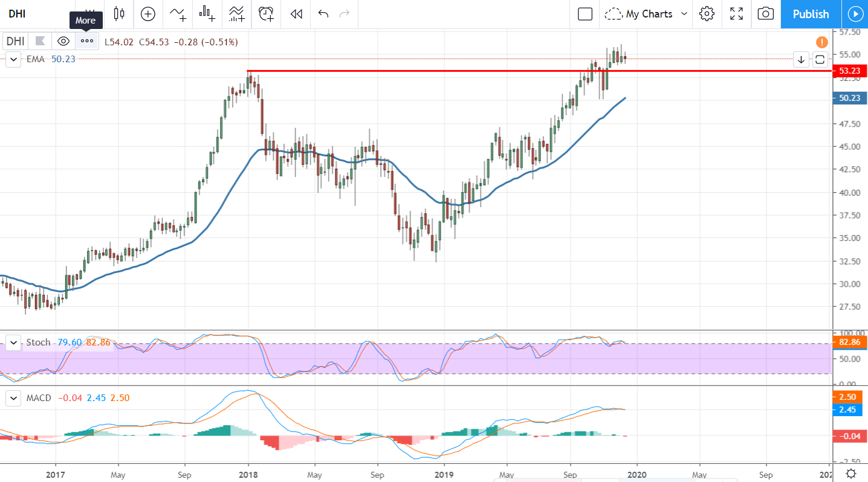Click the 2018 label on time axis
This screenshot has height=482, width=868.
248,474
